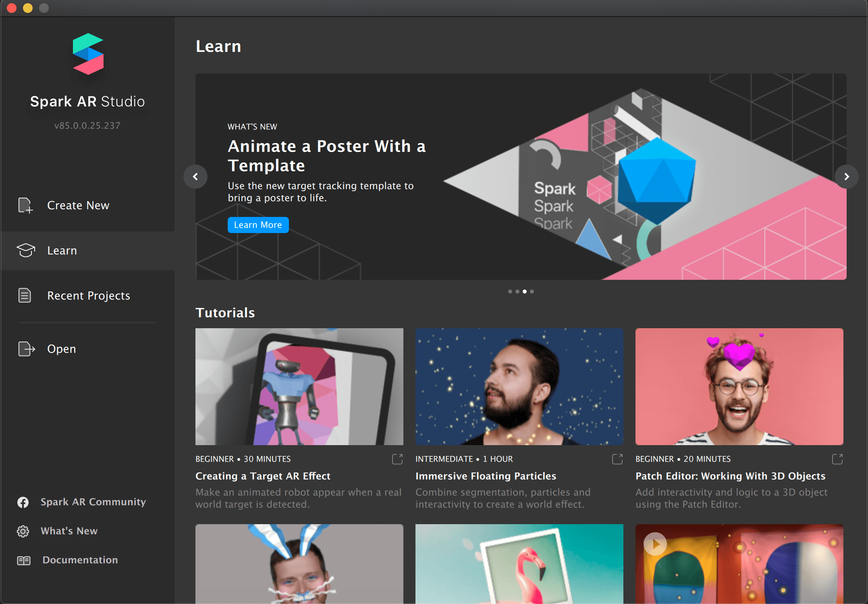This screenshot has width=868, height=604.
Task: Click the starry bearded man tutorial thumbnail
Action: [x=519, y=387]
